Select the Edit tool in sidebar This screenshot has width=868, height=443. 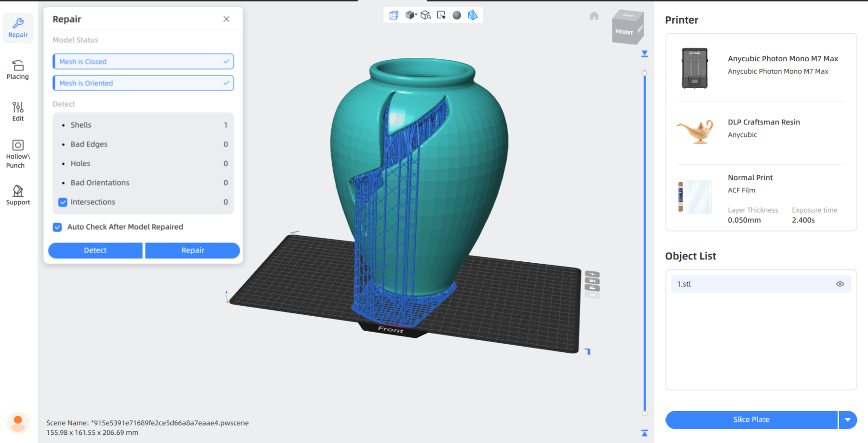click(18, 111)
